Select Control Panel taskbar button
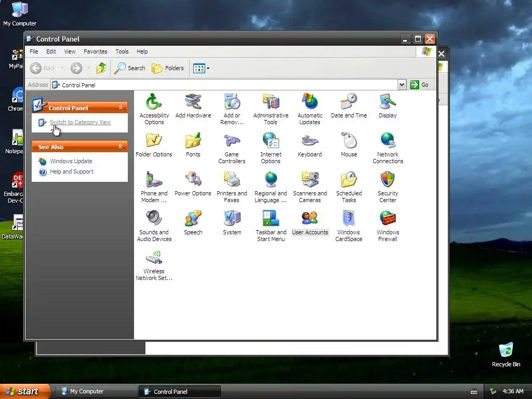 coord(180,392)
